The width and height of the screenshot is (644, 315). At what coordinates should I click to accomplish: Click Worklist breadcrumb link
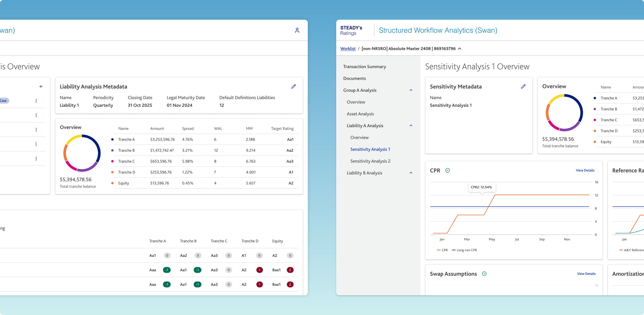point(348,48)
